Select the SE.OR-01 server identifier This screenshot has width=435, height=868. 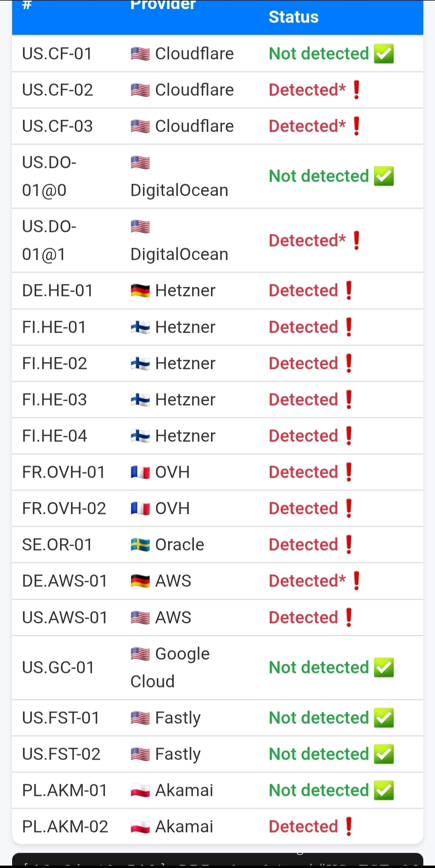click(57, 545)
